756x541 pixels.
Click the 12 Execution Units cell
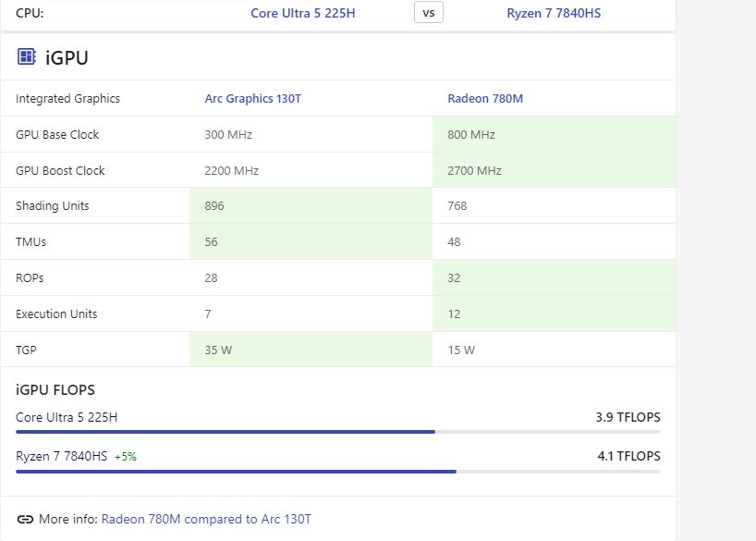coord(554,314)
